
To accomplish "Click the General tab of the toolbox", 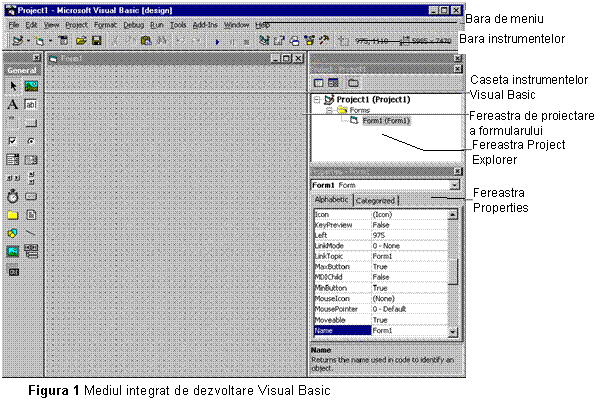I will tap(22, 70).
